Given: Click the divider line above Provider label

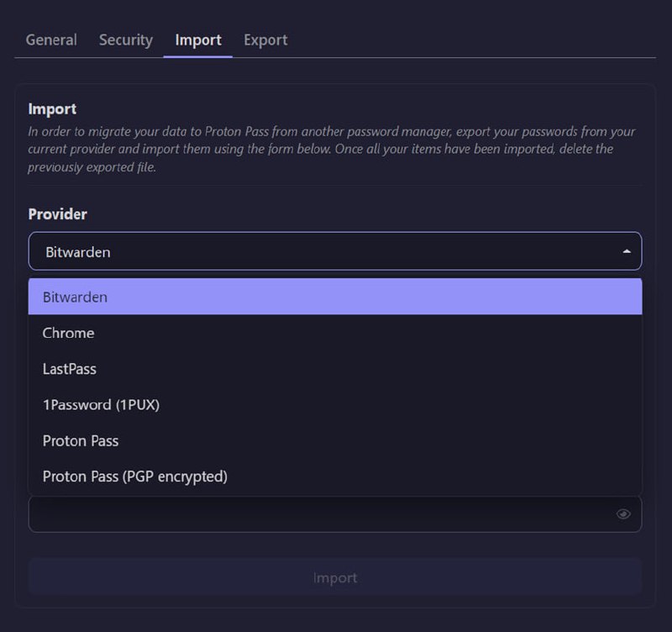Looking at the screenshot, I should (x=334, y=185).
